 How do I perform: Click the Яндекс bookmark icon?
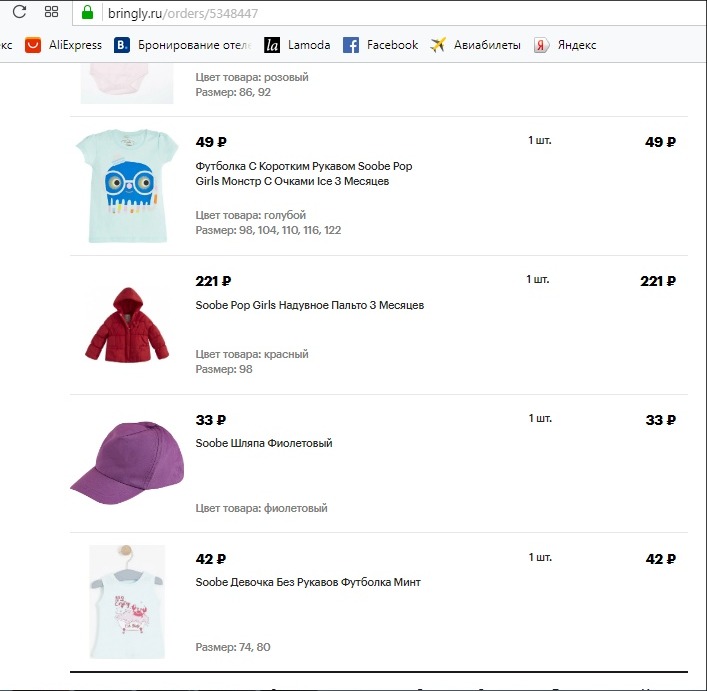pos(541,45)
